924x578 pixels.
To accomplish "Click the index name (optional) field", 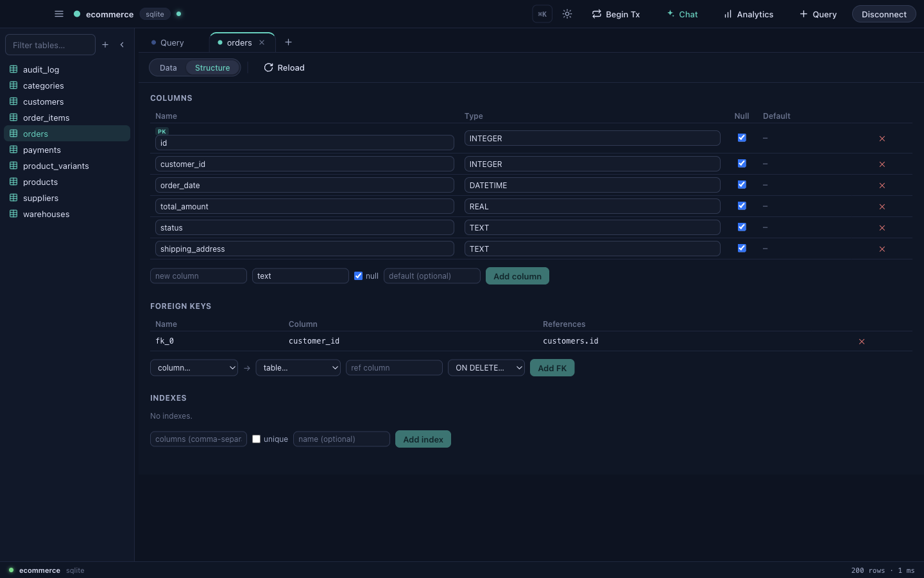I will [x=341, y=439].
